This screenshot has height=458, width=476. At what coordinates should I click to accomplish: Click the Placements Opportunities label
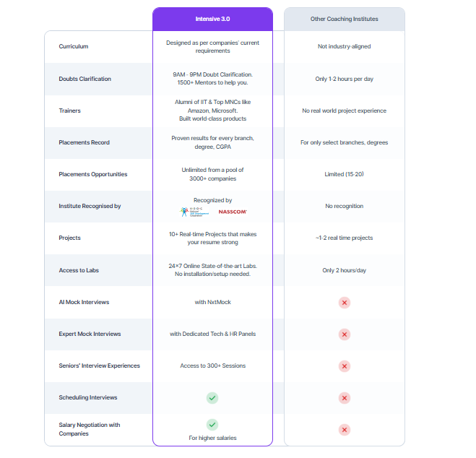click(x=93, y=174)
